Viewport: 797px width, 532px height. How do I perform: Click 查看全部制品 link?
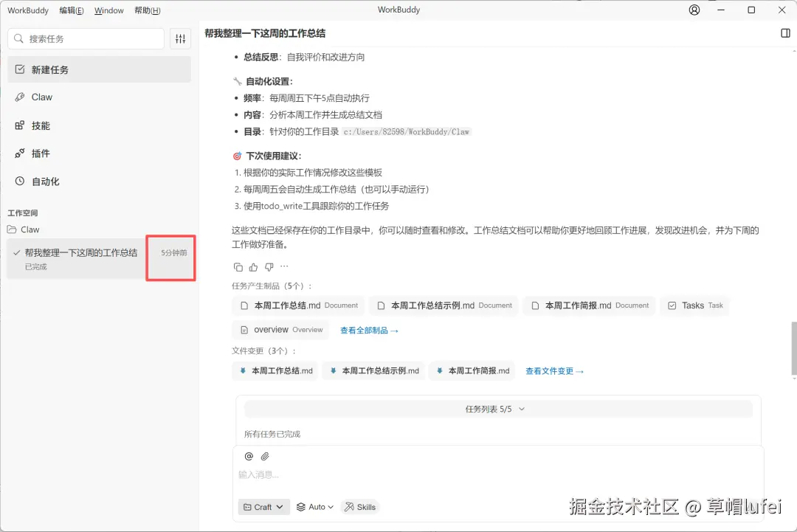(x=369, y=331)
